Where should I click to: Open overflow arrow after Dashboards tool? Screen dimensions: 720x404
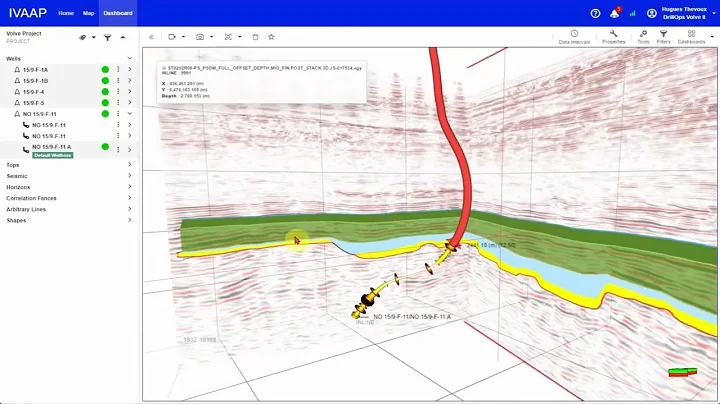pos(713,37)
